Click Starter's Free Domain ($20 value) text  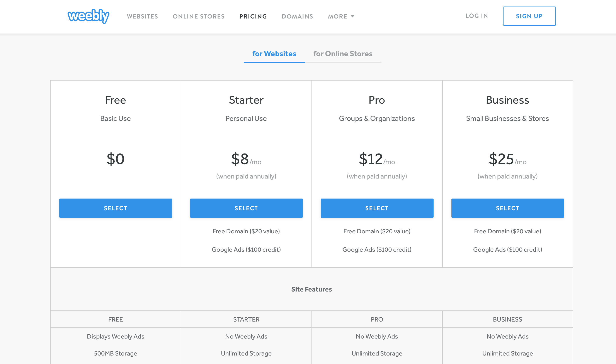246,231
